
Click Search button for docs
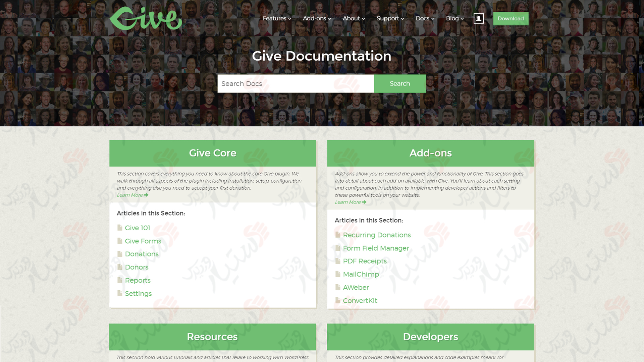[400, 83]
